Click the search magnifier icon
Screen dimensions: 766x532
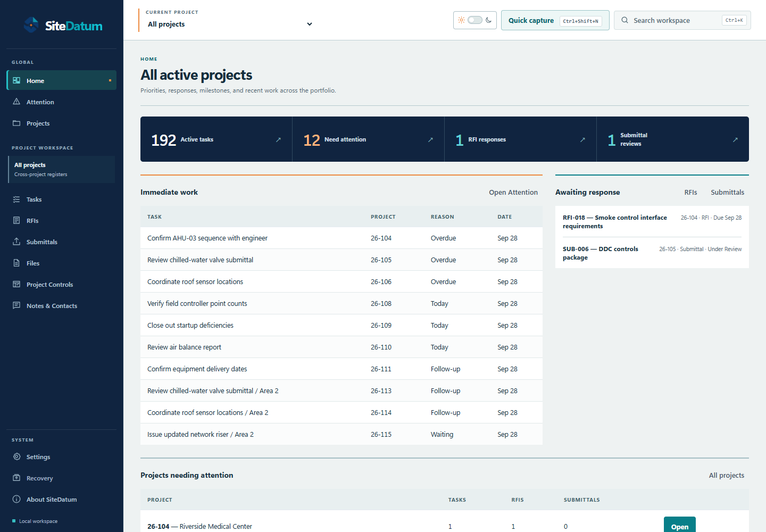(x=625, y=20)
